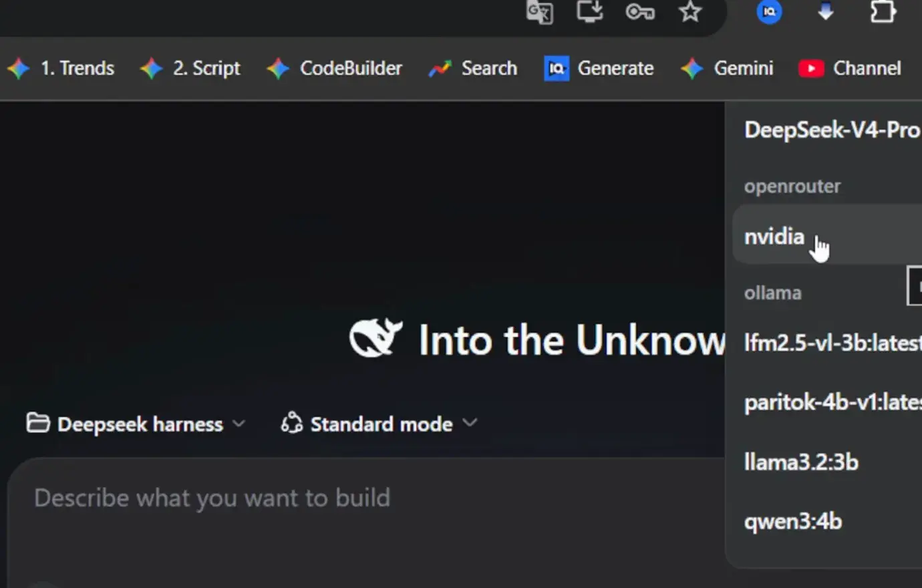Open the '1. Trends' bookmark
Image resolution: width=922 pixels, height=588 pixels.
[61, 68]
